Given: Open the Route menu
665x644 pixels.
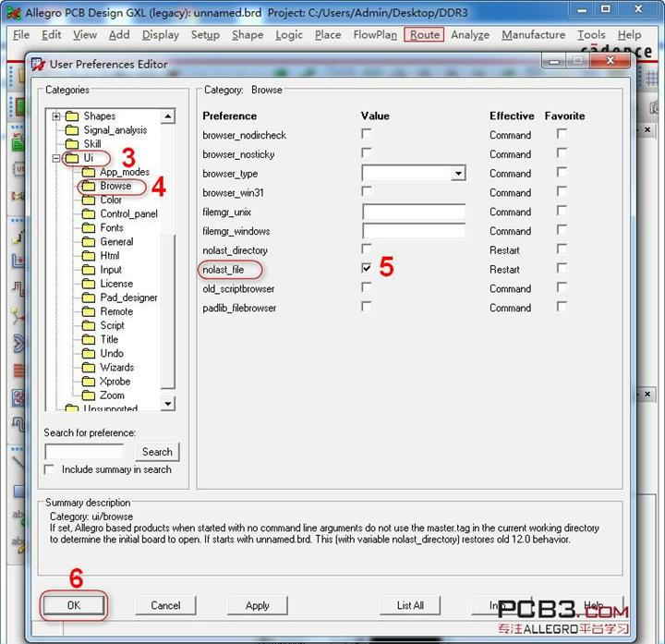Looking at the screenshot, I should [x=424, y=35].
